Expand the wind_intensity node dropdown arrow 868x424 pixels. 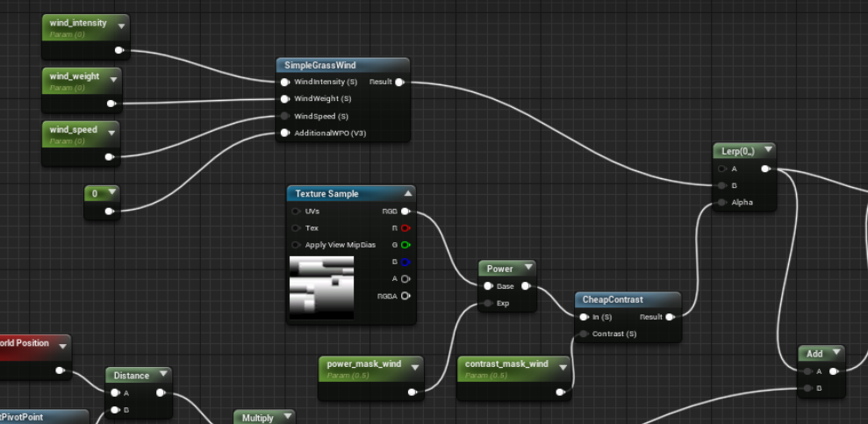tap(121, 25)
